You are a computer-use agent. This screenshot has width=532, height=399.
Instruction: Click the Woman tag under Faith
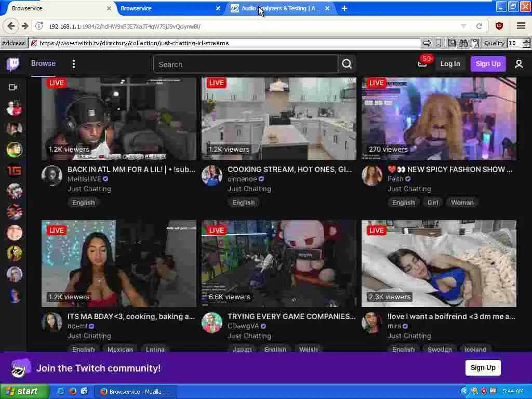pyautogui.click(x=462, y=203)
